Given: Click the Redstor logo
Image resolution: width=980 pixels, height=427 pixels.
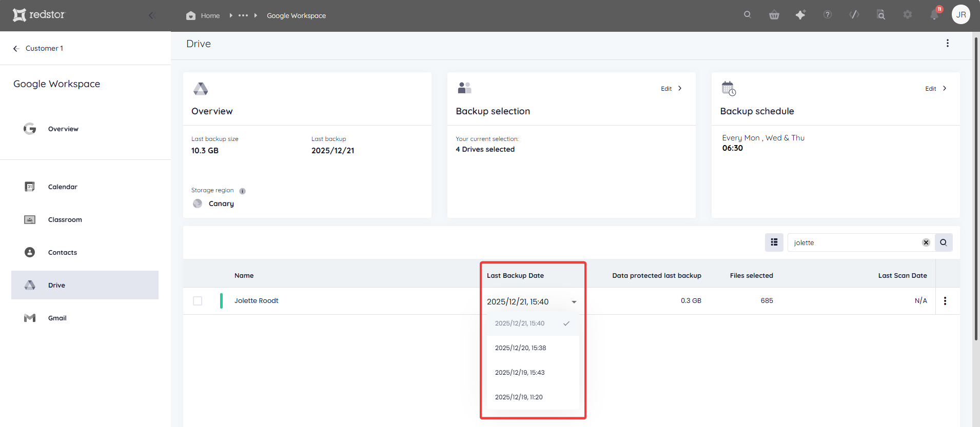Looking at the screenshot, I should tap(39, 15).
